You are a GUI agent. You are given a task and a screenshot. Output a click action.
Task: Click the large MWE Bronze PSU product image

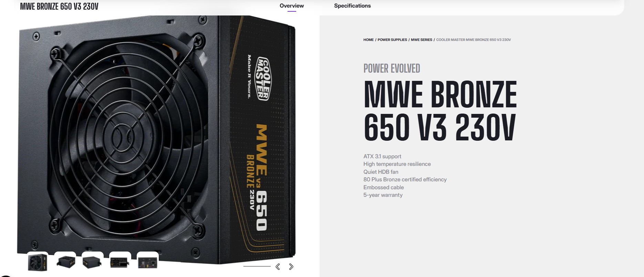pos(157,139)
